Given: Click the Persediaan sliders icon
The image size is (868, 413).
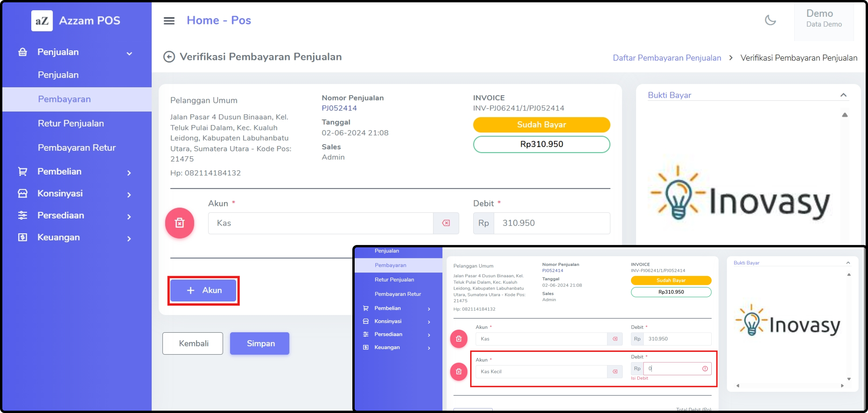Looking at the screenshot, I should click(x=23, y=215).
